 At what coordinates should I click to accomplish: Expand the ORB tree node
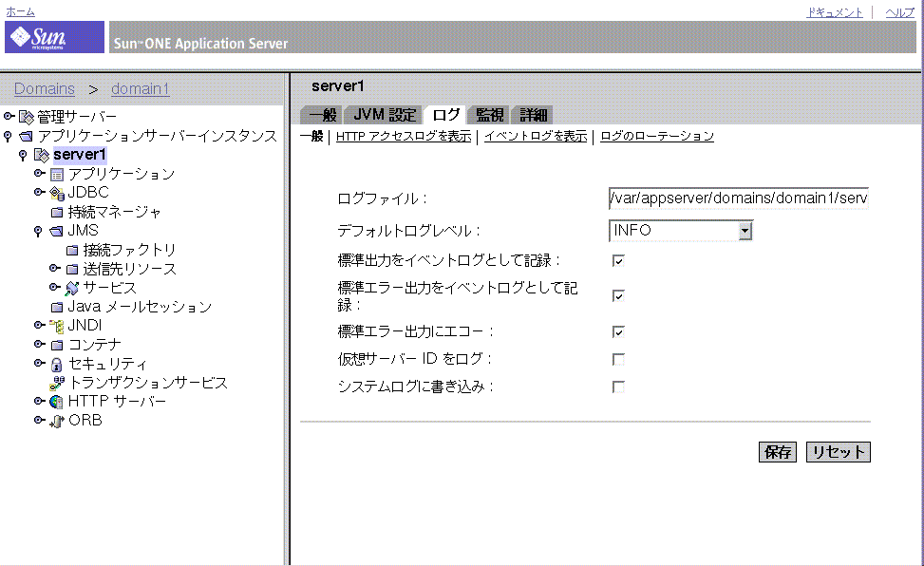pyautogui.click(x=40, y=421)
